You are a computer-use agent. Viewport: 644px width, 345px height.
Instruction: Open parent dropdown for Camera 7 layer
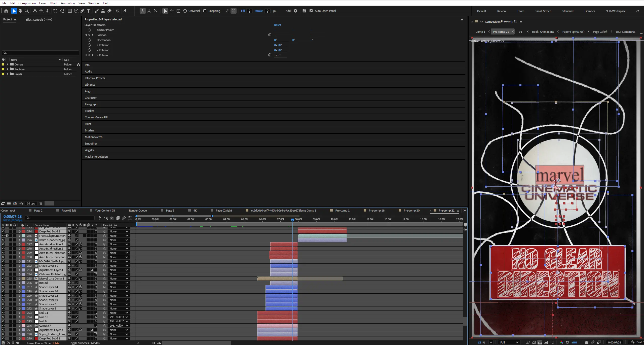(119, 326)
